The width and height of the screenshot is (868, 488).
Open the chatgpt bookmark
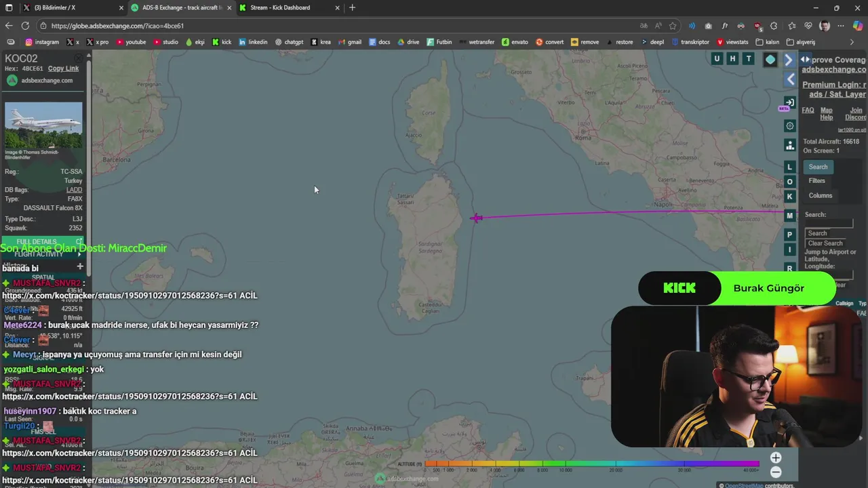click(289, 42)
